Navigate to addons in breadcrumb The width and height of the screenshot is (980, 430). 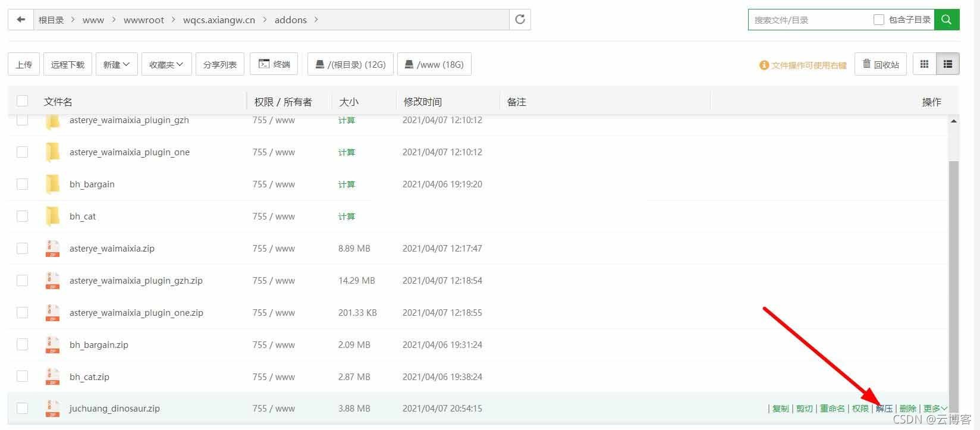pyautogui.click(x=291, y=20)
